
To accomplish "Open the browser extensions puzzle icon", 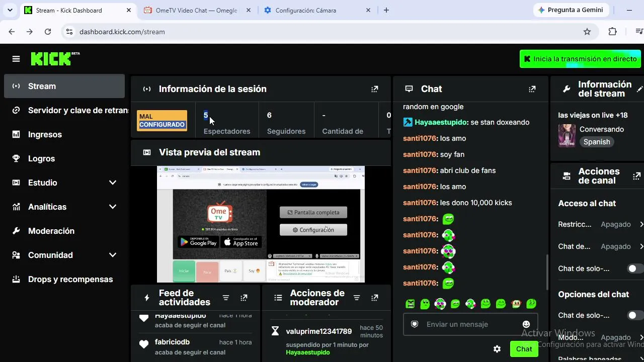I will pos(612,32).
